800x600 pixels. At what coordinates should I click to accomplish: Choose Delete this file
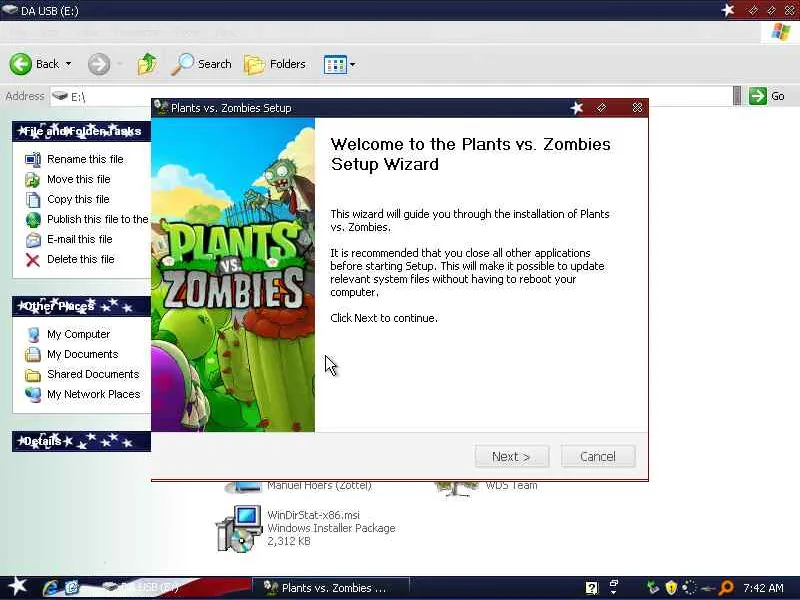point(81,259)
